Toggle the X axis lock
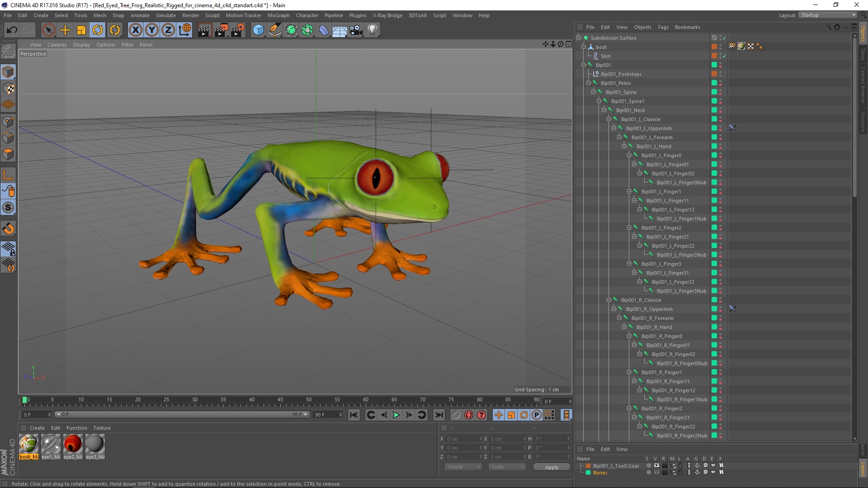Image resolution: width=868 pixels, height=488 pixels. pyautogui.click(x=135, y=30)
